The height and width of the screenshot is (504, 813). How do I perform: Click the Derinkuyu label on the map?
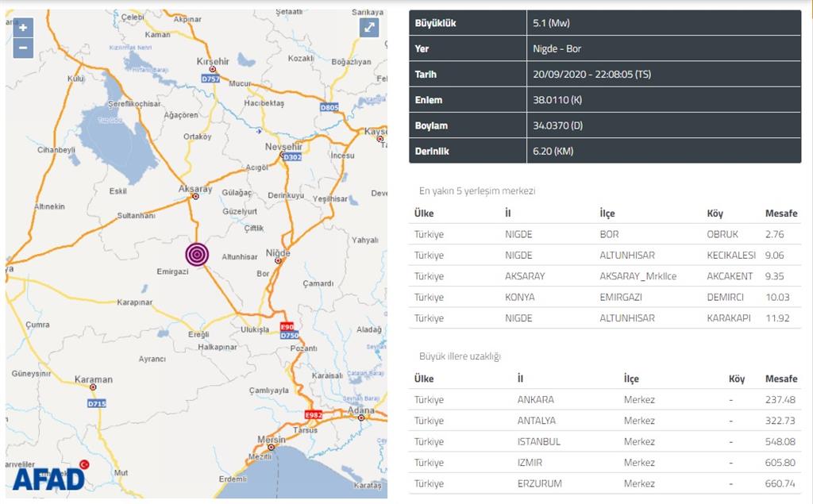pyautogui.click(x=286, y=195)
